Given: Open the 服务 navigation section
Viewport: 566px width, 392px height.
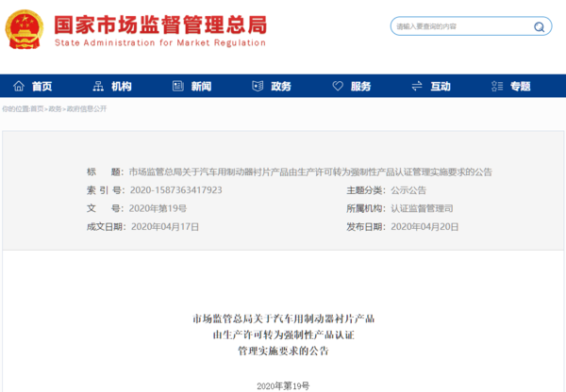Looking at the screenshot, I should (360, 86).
